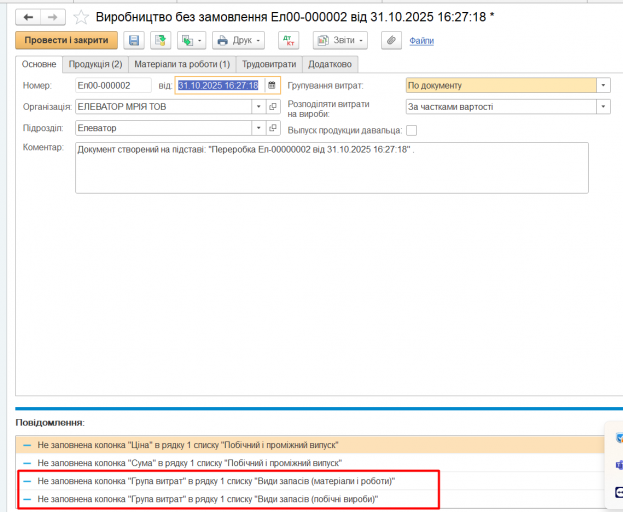
Task: Open the Звіти reports menu
Action: pos(340,40)
